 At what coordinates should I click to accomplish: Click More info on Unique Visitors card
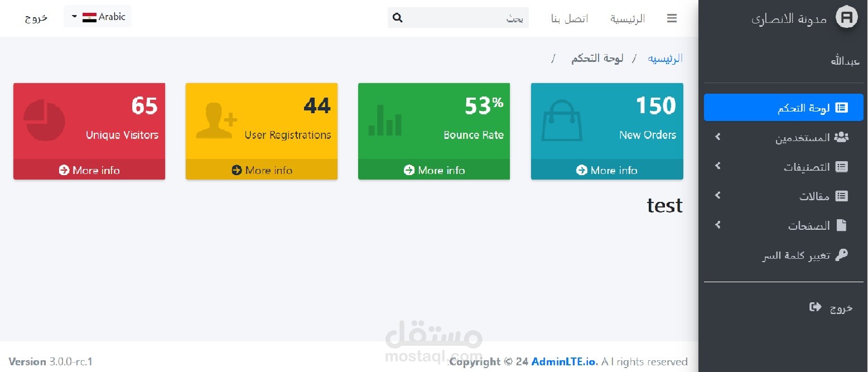click(89, 170)
